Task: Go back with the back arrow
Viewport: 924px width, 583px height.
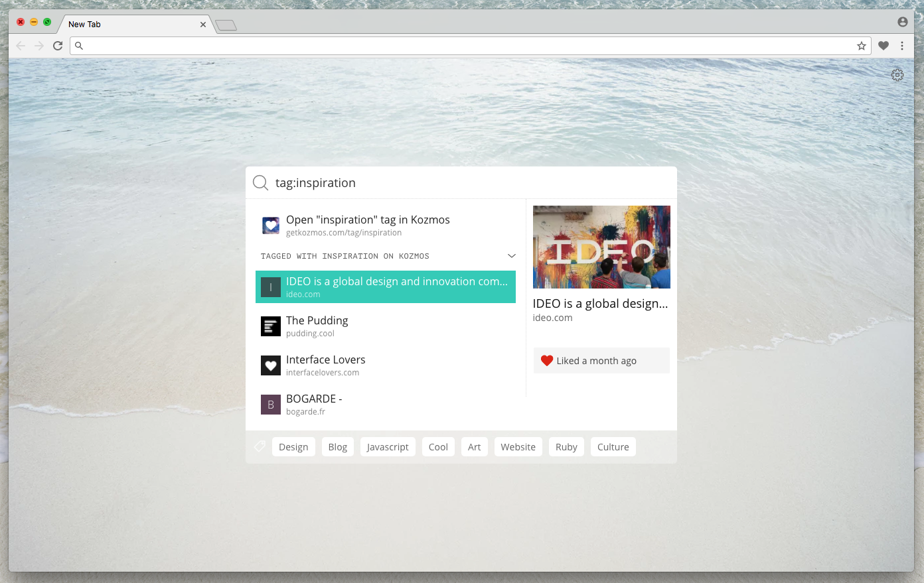Action: pos(21,46)
